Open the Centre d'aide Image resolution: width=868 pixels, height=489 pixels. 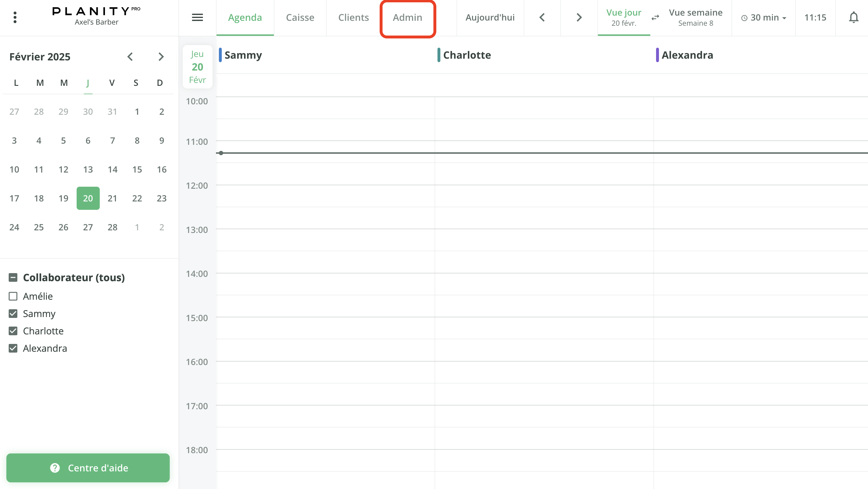88,467
